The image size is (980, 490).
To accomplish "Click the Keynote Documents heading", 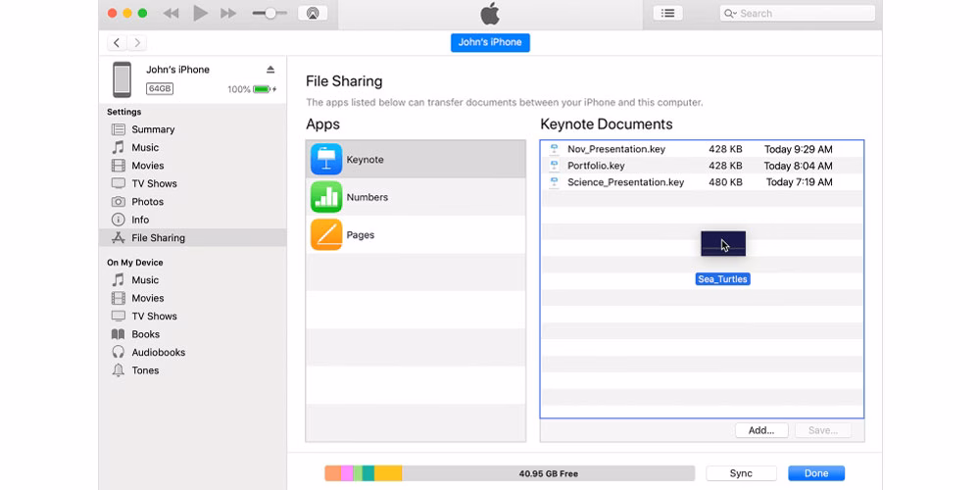I will (607, 123).
